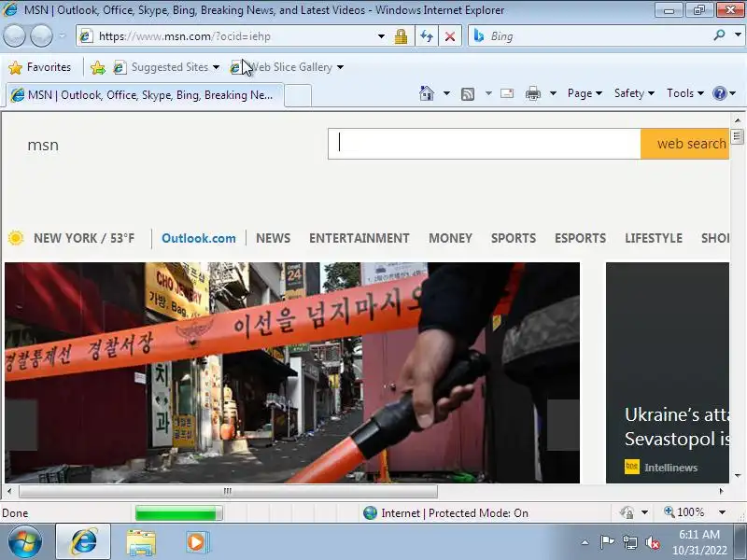Expand the Print options dropdown arrow
747x560 pixels.
(x=553, y=93)
